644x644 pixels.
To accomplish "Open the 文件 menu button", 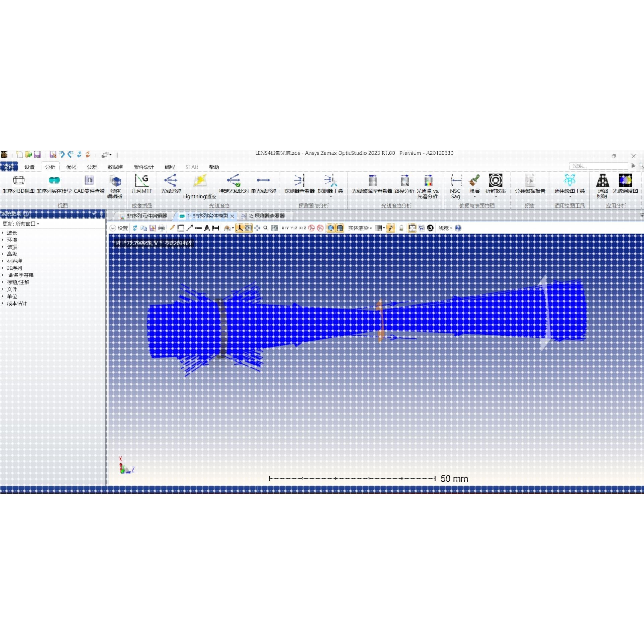I will pyautogui.click(x=9, y=167).
